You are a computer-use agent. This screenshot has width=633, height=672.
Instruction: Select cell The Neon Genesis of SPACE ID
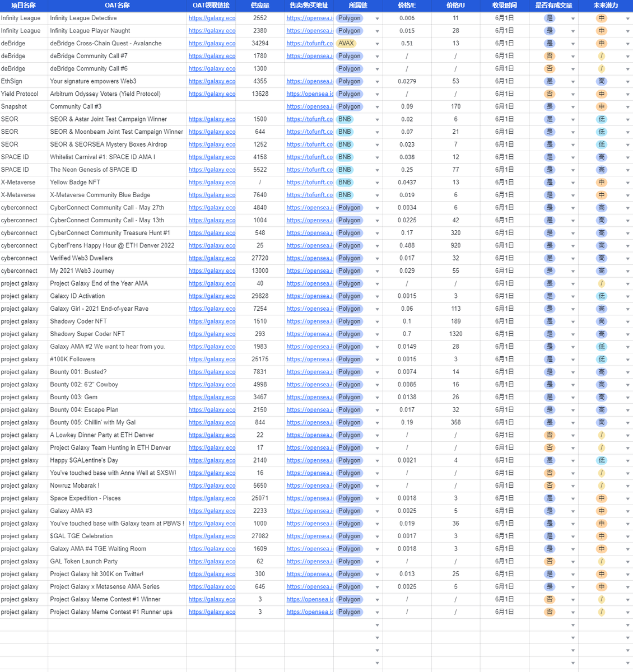(x=117, y=170)
